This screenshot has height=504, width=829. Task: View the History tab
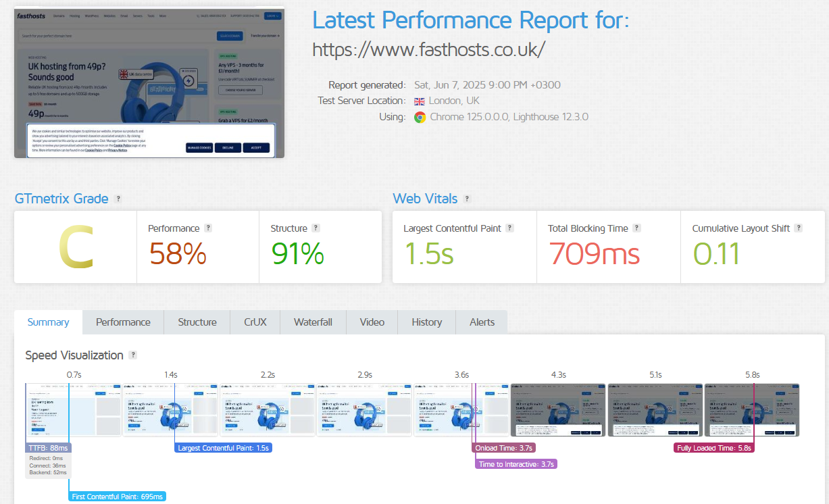coord(427,322)
